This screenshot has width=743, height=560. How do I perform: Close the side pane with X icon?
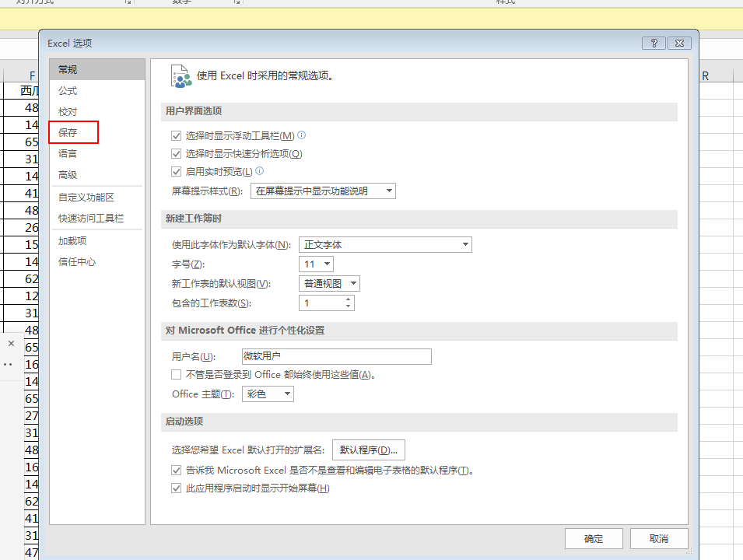pyautogui.click(x=12, y=344)
